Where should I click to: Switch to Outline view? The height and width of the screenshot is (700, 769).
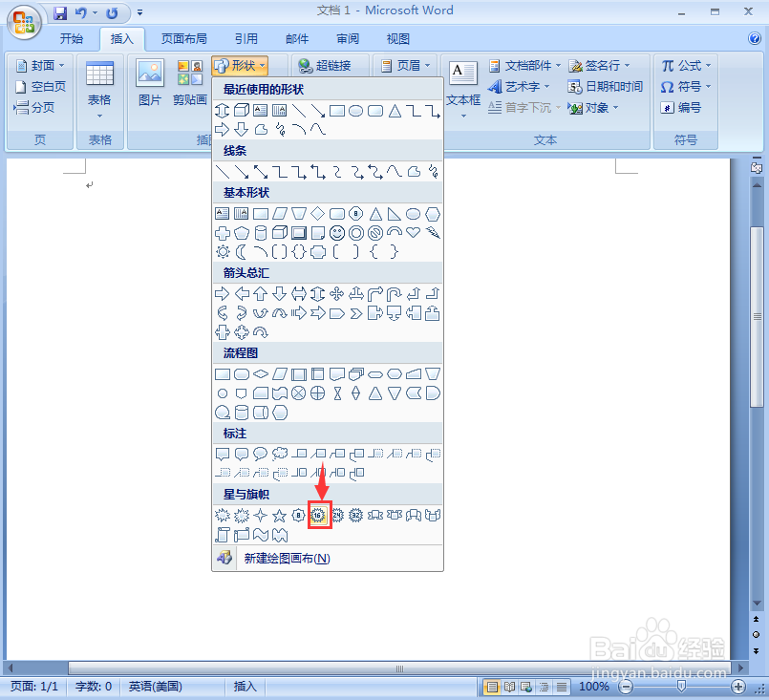(x=544, y=687)
